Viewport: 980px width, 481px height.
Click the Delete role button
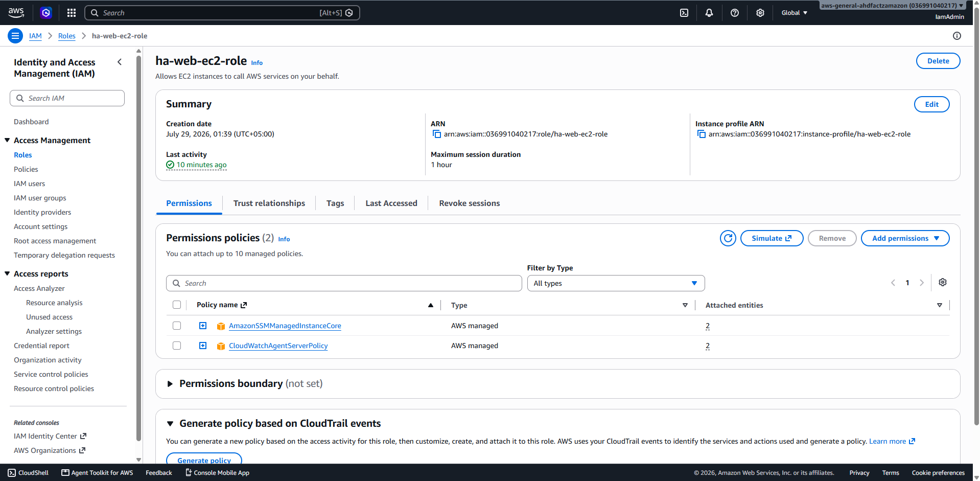pyautogui.click(x=938, y=61)
